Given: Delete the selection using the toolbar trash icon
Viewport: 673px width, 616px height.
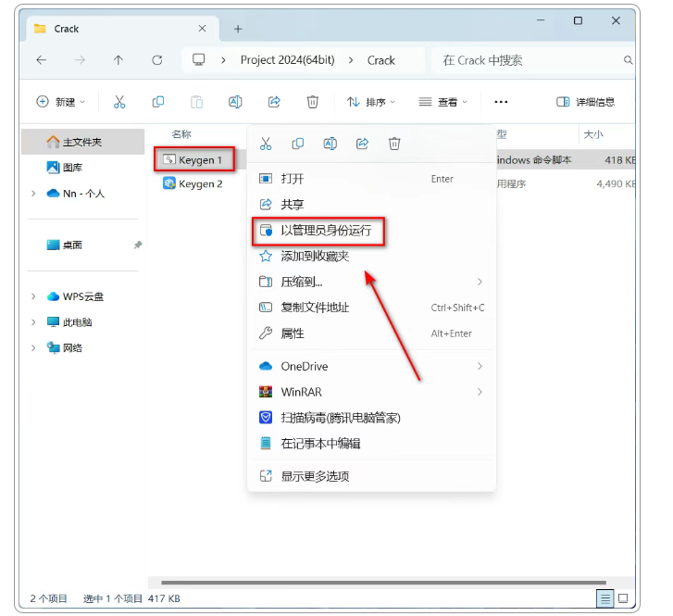Looking at the screenshot, I should pos(313,102).
